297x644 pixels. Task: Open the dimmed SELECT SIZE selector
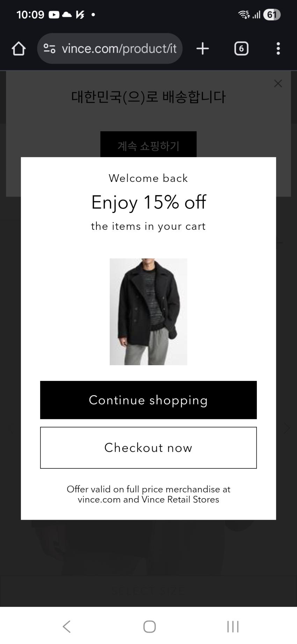[x=148, y=591]
